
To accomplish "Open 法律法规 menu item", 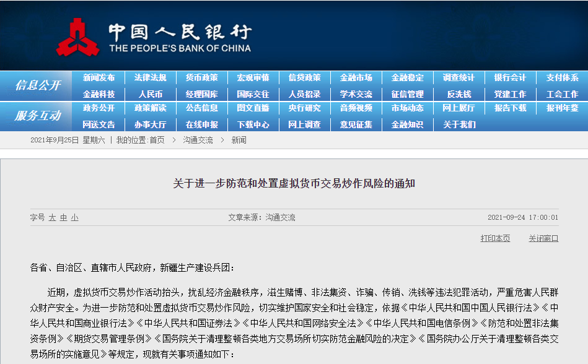I will click(150, 77).
